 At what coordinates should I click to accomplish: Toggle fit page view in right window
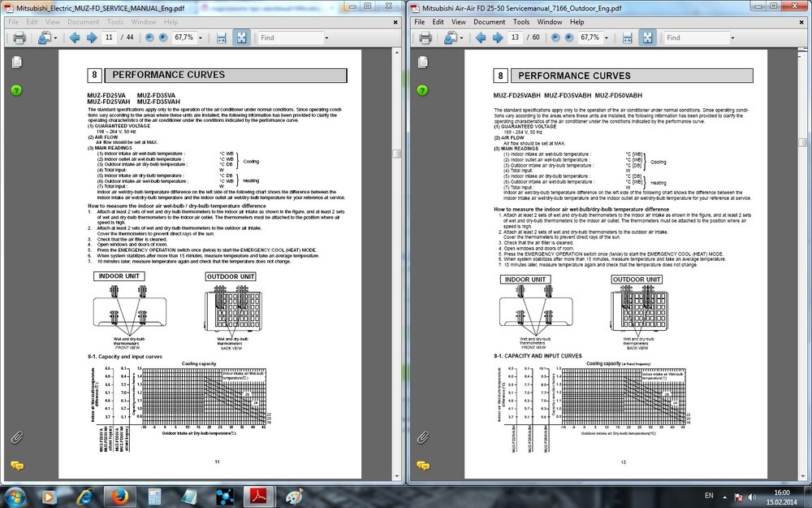click(647, 38)
